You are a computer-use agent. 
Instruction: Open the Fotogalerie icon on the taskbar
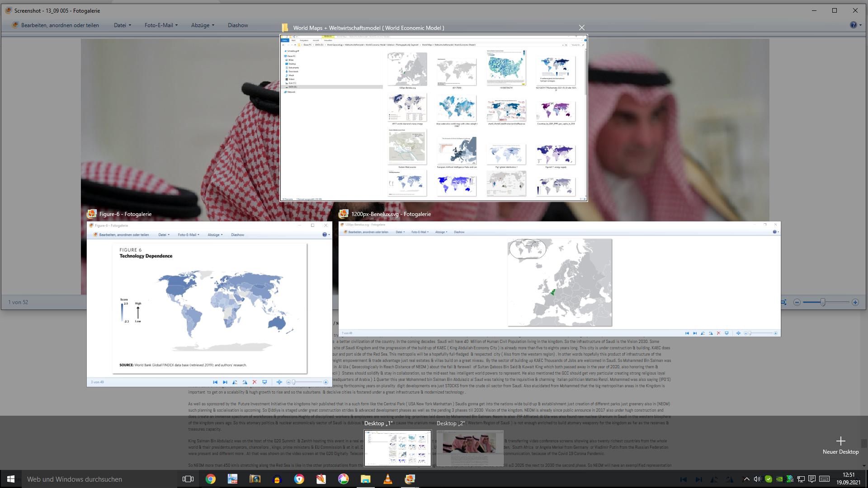coord(410,479)
